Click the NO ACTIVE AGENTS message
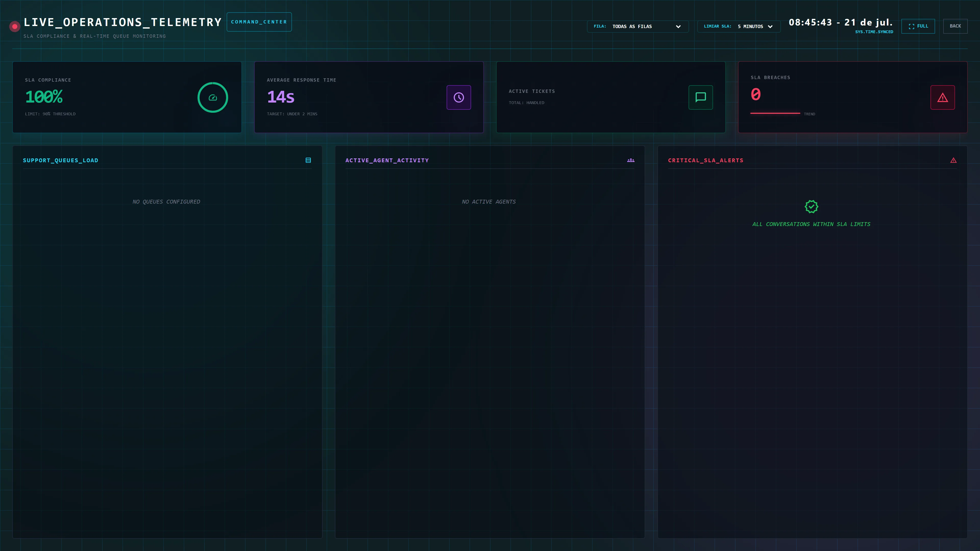This screenshot has width=980, height=551. click(489, 202)
